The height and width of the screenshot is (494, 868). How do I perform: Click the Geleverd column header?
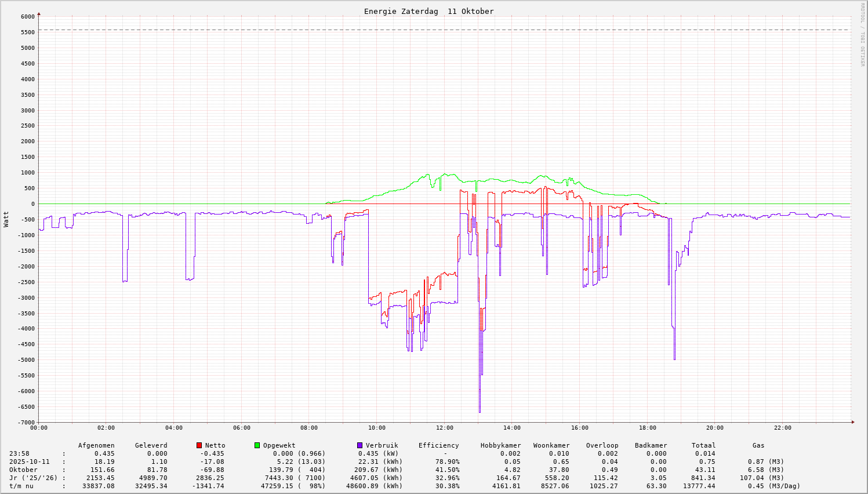[151, 445]
